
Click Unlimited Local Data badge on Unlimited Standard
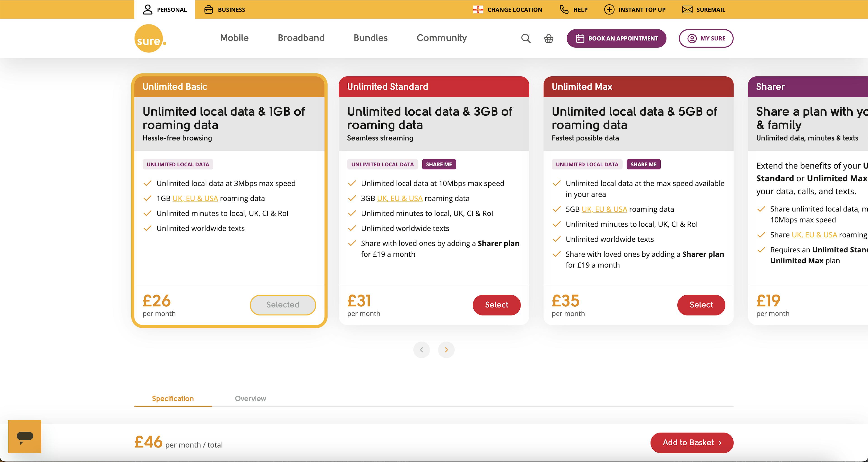382,164
